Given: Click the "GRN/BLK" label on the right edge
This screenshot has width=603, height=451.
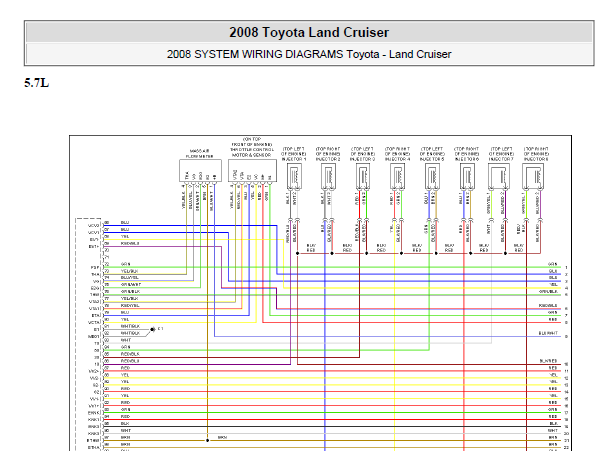Looking at the screenshot, I should pos(548,292).
